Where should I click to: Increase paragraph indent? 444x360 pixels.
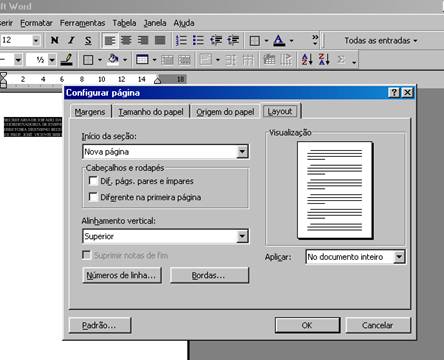[233, 41]
